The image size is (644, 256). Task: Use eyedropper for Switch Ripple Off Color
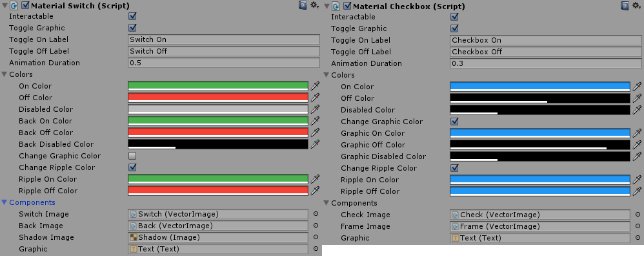click(315, 191)
